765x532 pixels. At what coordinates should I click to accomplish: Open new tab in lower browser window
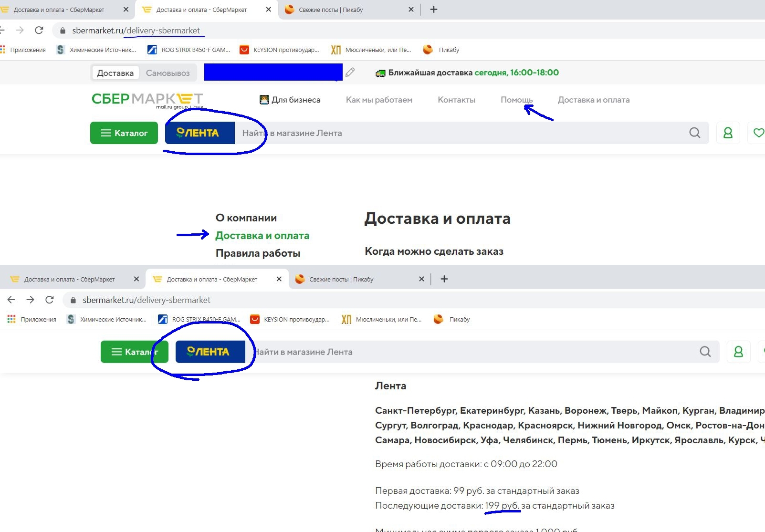(x=444, y=279)
